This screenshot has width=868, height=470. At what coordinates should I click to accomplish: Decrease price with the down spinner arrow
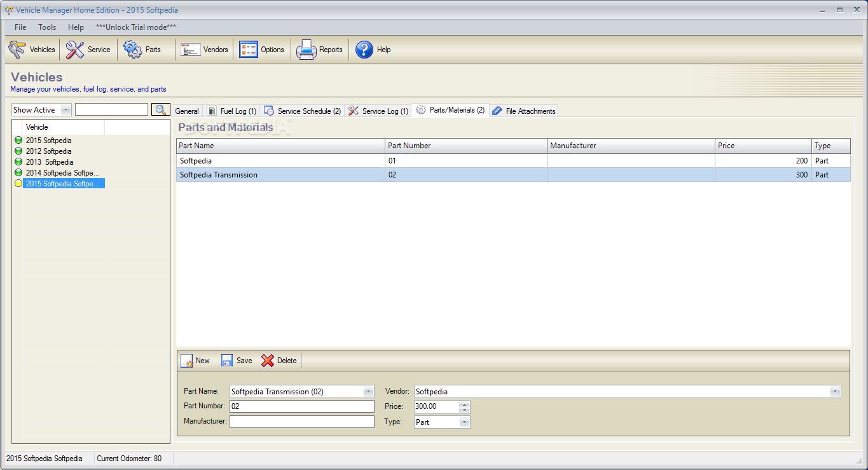(465, 410)
